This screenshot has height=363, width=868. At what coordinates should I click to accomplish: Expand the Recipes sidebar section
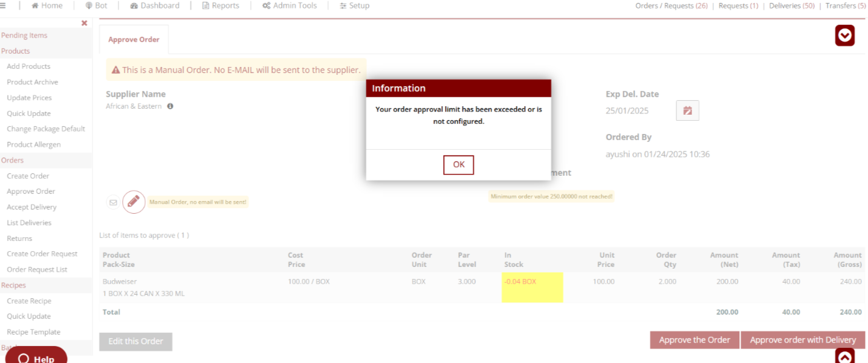(13, 285)
